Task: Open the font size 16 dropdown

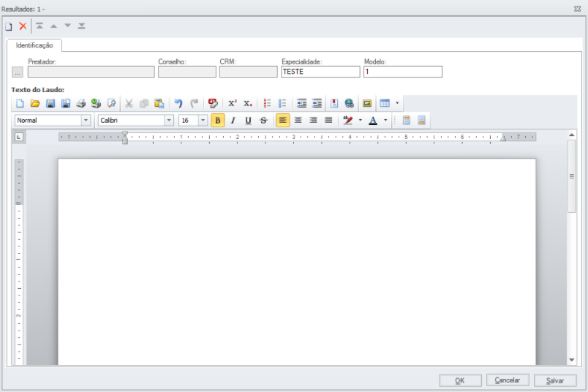Action: [x=203, y=121]
